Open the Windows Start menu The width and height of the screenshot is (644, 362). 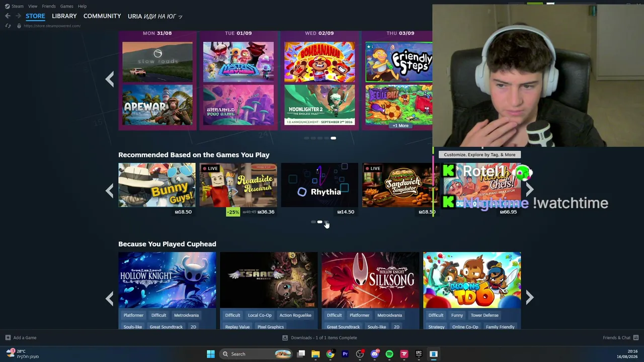click(211, 354)
